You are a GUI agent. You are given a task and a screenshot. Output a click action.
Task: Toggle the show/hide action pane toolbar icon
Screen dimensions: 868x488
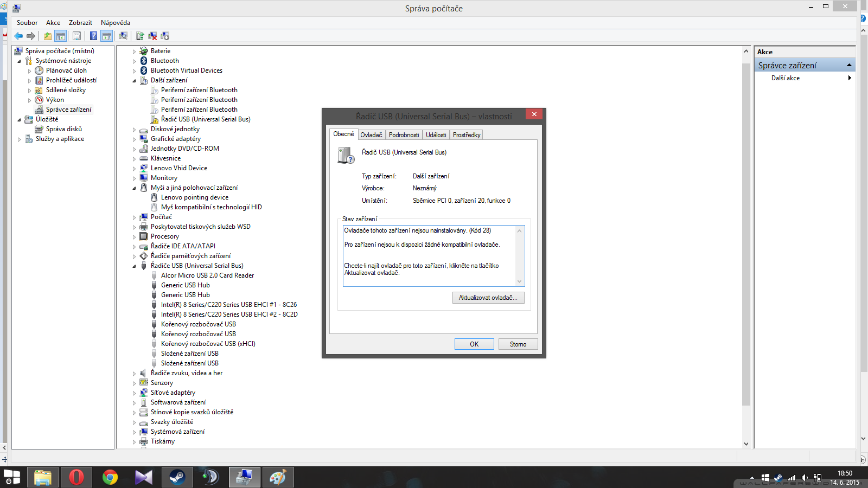point(107,36)
